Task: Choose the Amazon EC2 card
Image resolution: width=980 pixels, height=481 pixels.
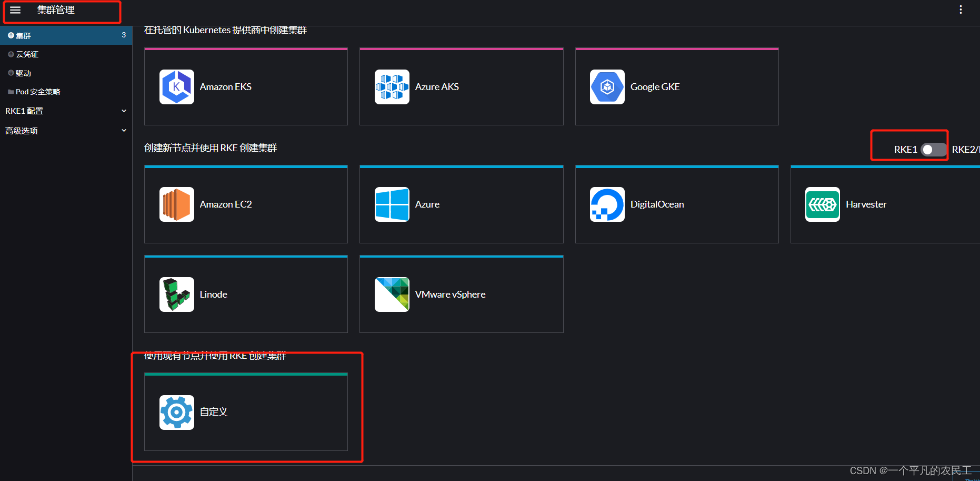Action: point(246,204)
